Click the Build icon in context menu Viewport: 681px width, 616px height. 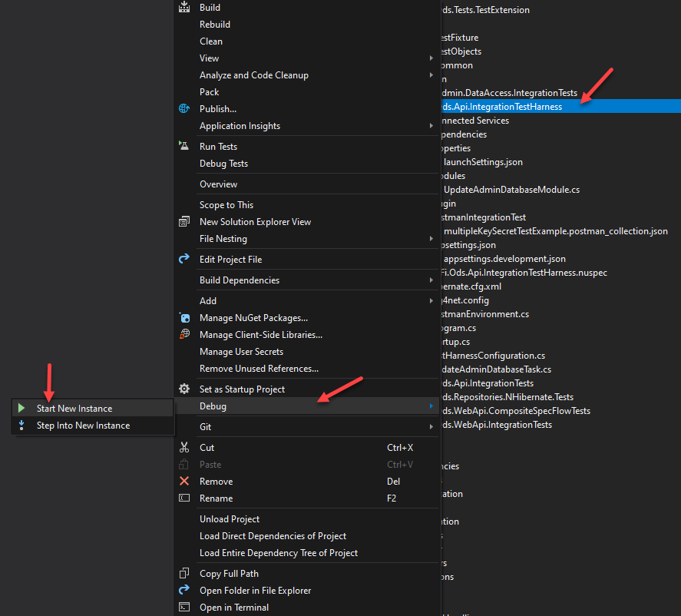tap(184, 7)
